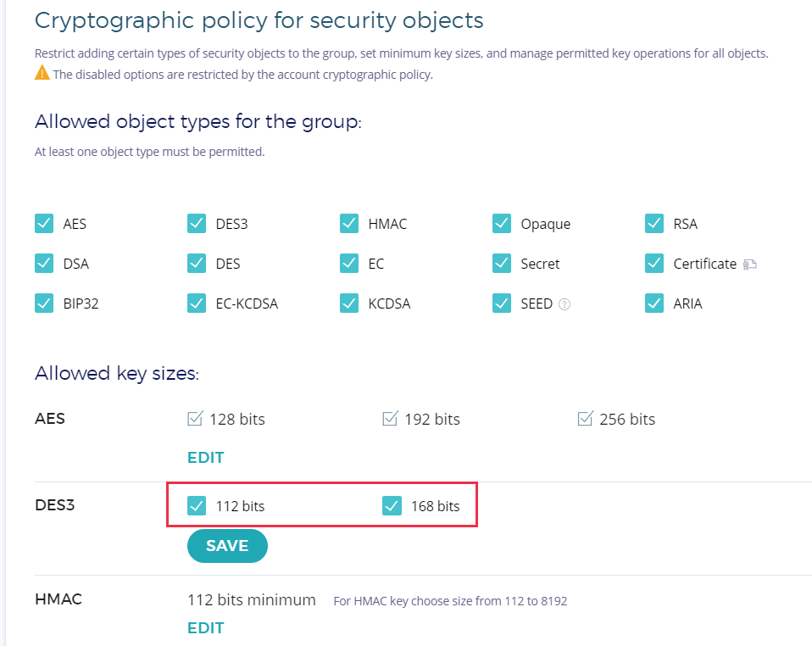
Task: Toggle the EC object type checkbox
Action: [349, 264]
